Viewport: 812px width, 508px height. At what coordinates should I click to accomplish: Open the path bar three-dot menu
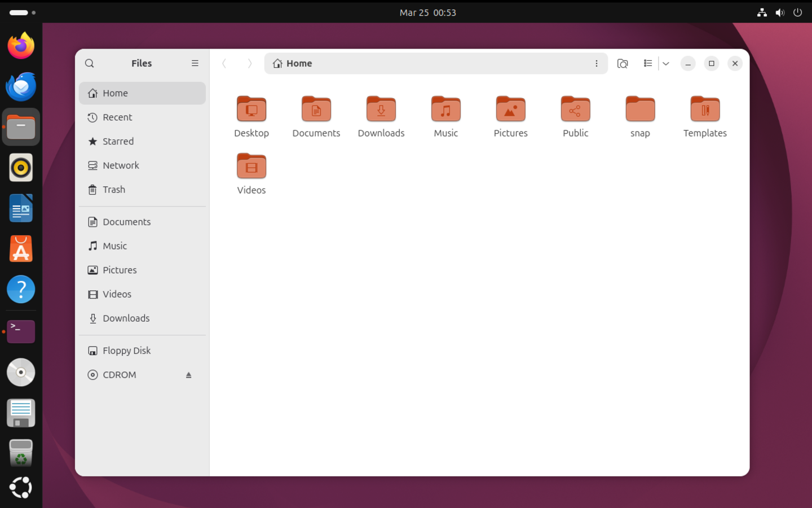tap(596, 63)
